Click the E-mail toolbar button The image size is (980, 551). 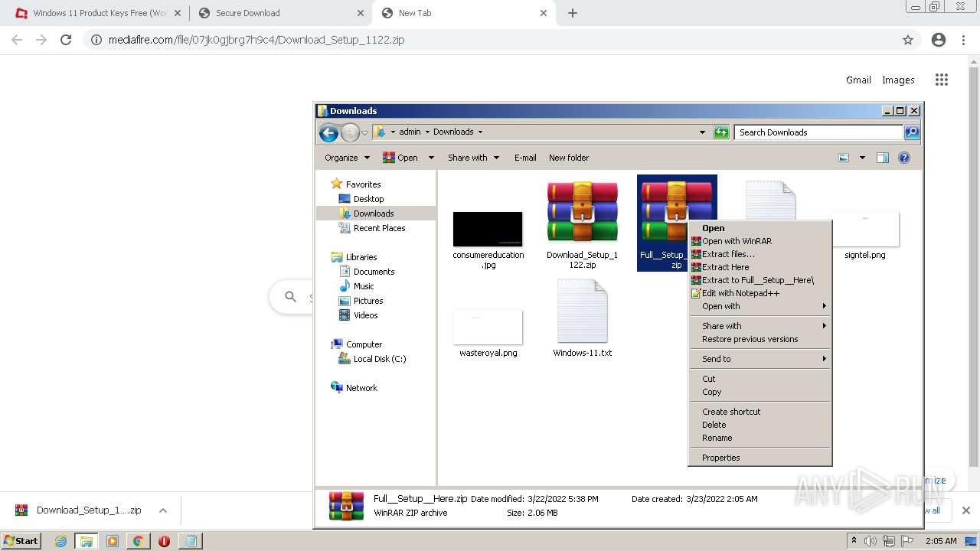click(525, 158)
